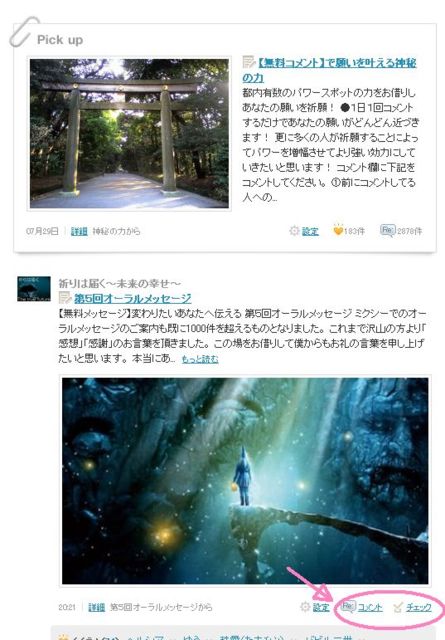Open 設定 link under the cave image
The height and width of the screenshot is (640, 445).
321,607
